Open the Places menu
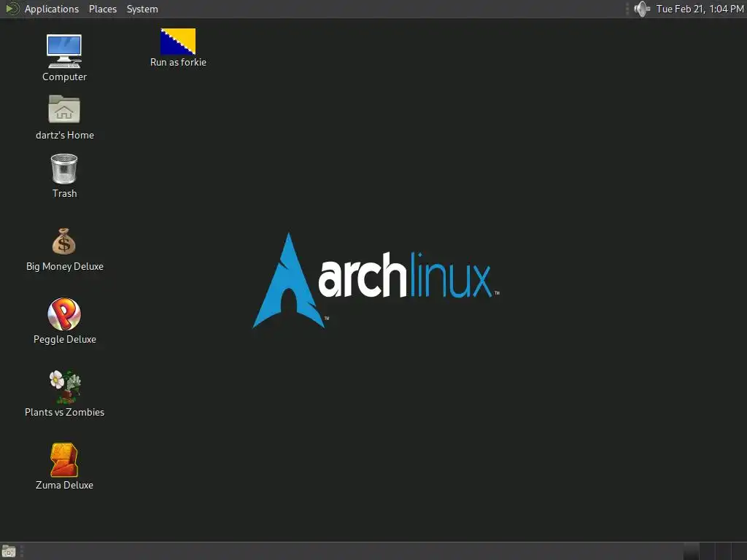The width and height of the screenshot is (747, 560). point(102,9)
